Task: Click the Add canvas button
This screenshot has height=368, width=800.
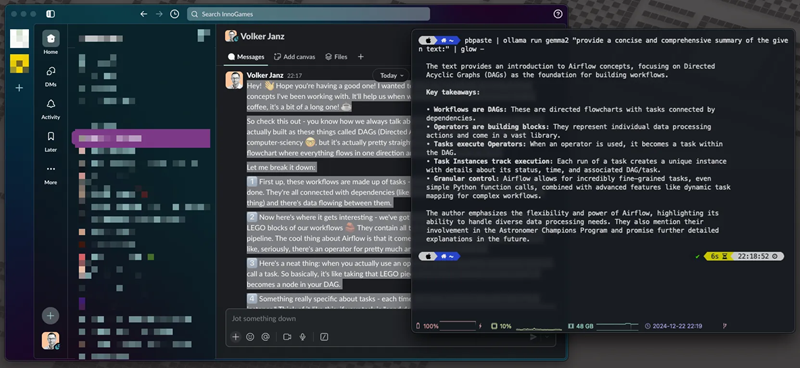Action: tap(294, 57)
